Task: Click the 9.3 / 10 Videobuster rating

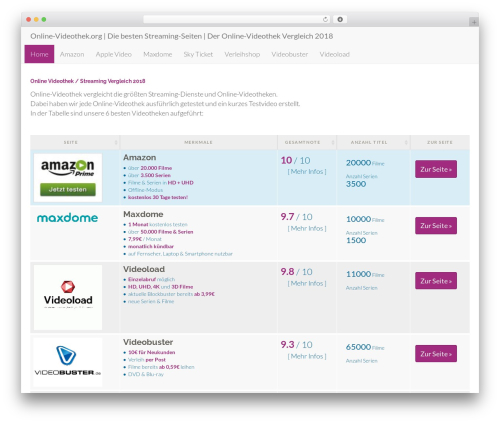Action: coord(296,345)
